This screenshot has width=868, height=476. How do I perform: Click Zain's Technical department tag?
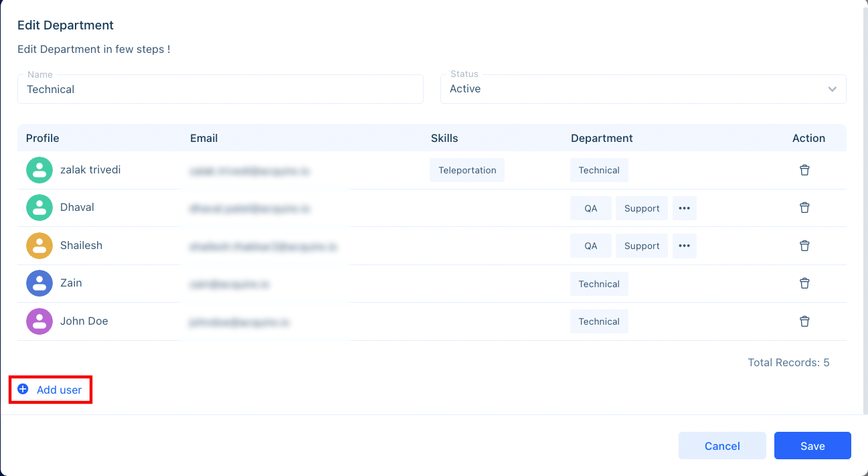599,284
